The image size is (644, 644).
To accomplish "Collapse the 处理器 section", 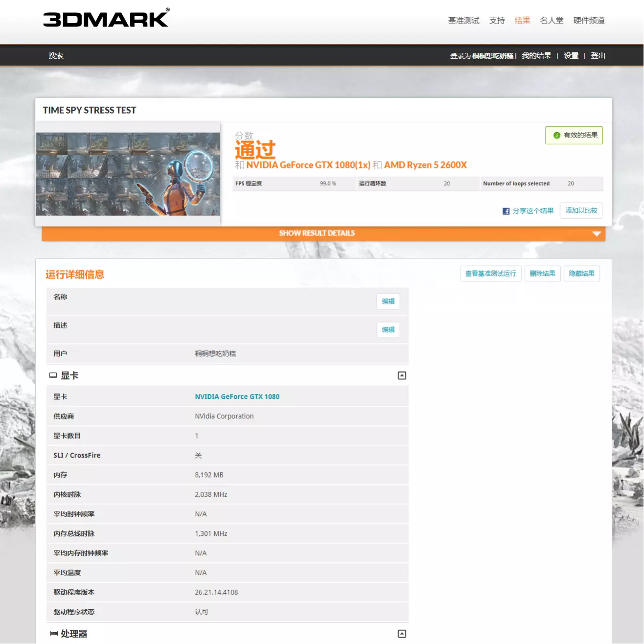I will (x=402, y=634).
